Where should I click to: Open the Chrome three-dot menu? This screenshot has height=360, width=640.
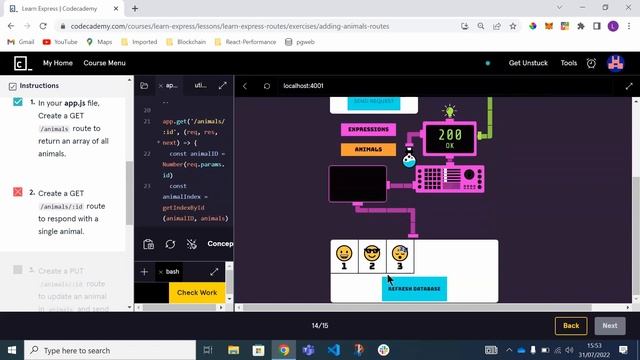point(629,26)
